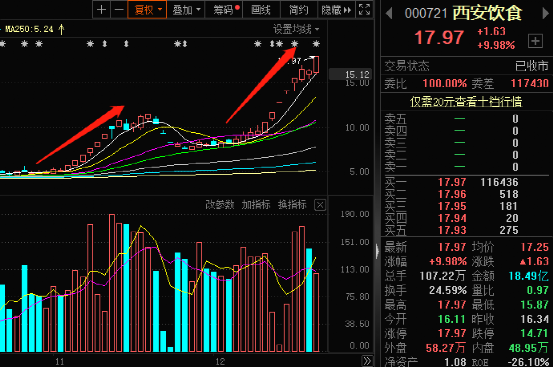Zoom in chart with plus button
The image size is (553, 367).
pos(101,10)
